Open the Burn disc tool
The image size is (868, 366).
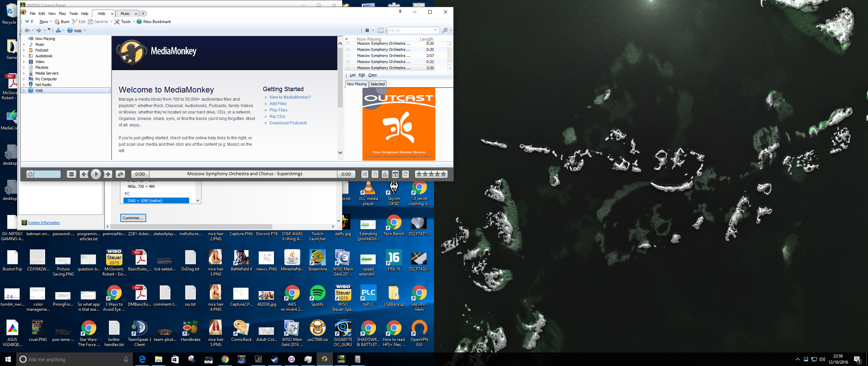(x=62, y=21)
